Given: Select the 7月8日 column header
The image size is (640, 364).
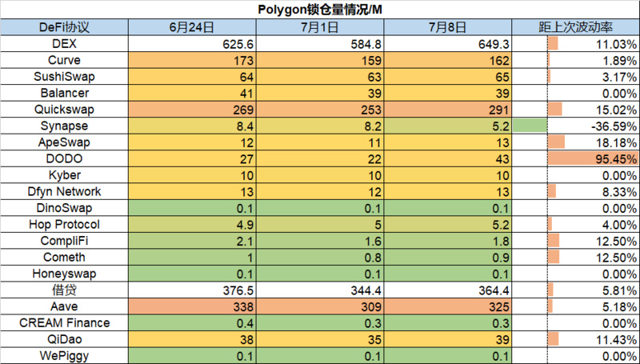Looking at the screenshot, I should coord(450,27).
